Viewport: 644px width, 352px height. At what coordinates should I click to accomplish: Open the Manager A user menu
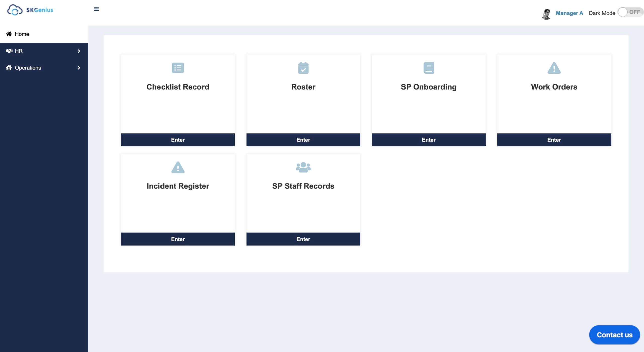coord(569,13)
